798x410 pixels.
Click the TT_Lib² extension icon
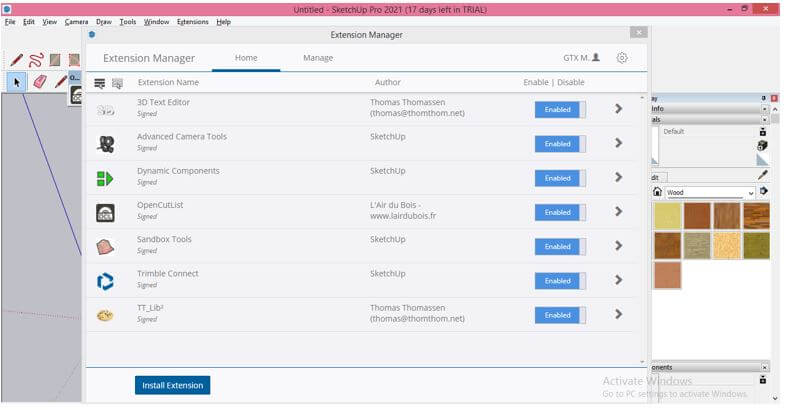click(x=105, y=316)
